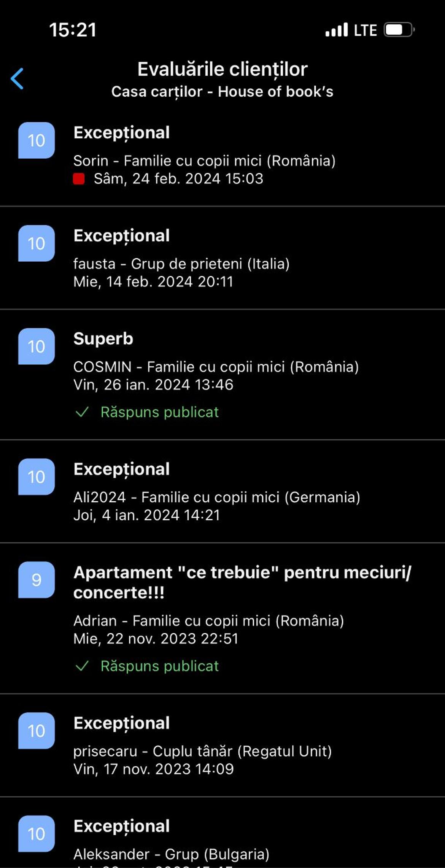
Task: Tap score badge 10 for fausta's review
Action: pyautogui.click(x=37, y=243)
